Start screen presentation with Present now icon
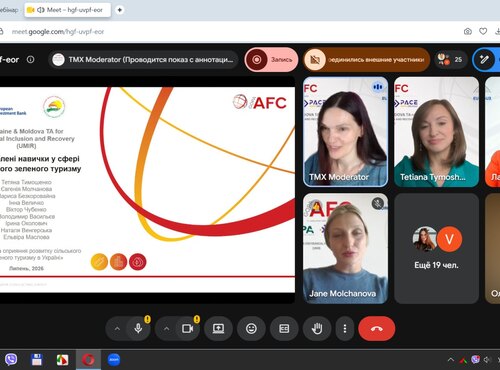The width and height of the screenshot is (500, 370). (218, 329)
